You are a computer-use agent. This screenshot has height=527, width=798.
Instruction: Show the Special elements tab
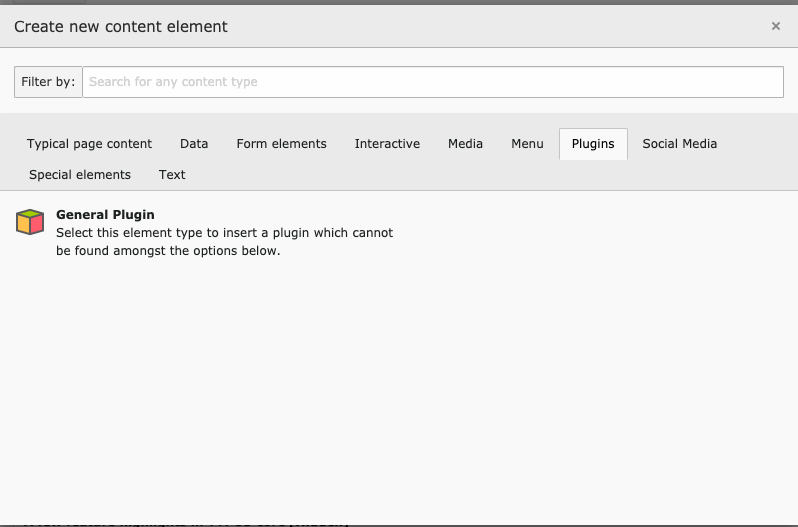pyautogui.click(x=80, y=175)
